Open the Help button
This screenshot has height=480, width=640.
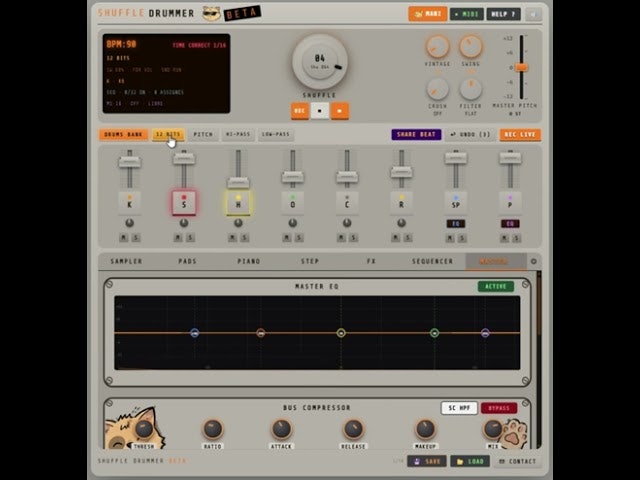pyautogui.click(x=503, y=14)
